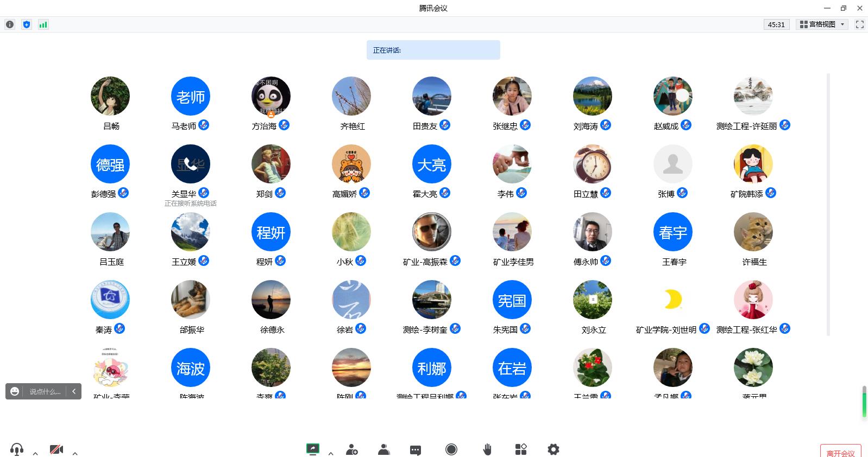Click the meeting info icon
Screen dimensions: 868x457
[10, 24]
